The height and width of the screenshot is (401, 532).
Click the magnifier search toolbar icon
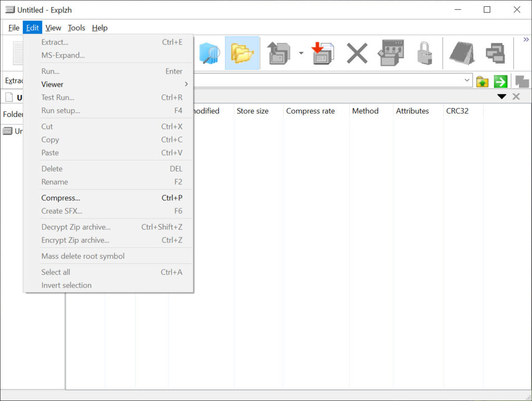(x=209, y=53)
